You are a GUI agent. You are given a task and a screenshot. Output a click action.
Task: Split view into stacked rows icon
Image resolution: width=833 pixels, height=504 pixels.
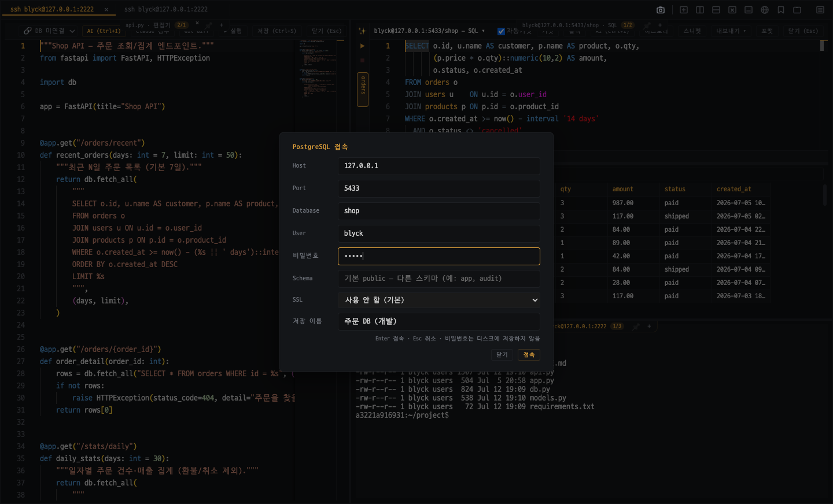coord(716,10)
